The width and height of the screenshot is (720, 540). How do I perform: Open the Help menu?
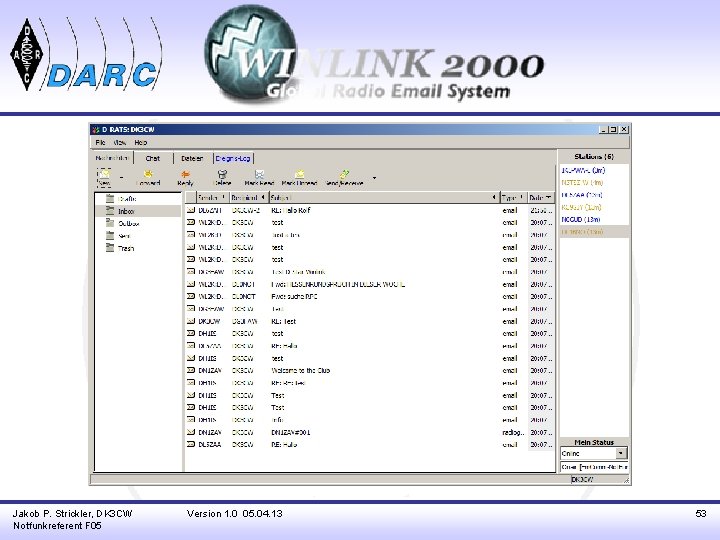(141, 142)
